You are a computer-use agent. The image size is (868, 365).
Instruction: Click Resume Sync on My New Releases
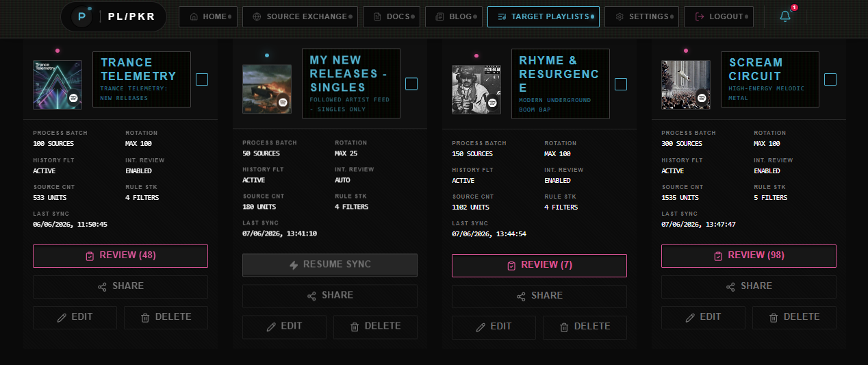coord(330,265)
